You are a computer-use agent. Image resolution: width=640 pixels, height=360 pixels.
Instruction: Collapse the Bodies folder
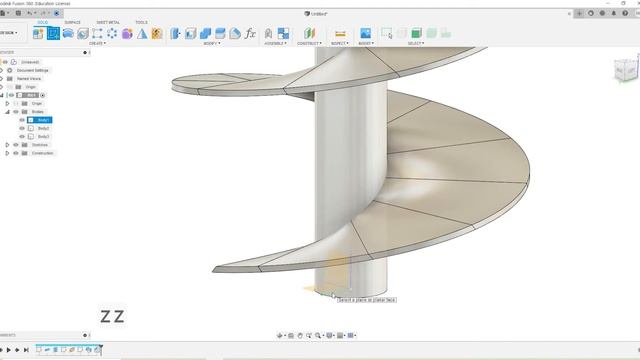[7, 111]
